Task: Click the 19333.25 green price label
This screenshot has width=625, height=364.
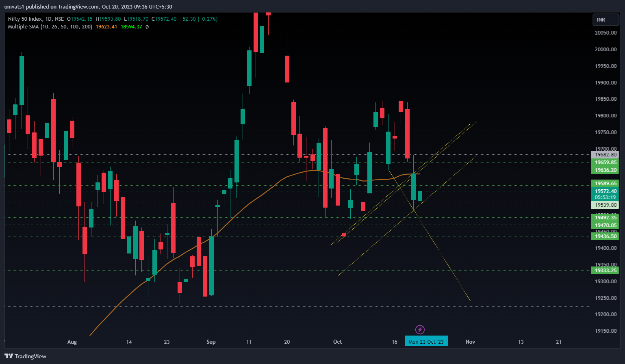Action: click(605, 270)
